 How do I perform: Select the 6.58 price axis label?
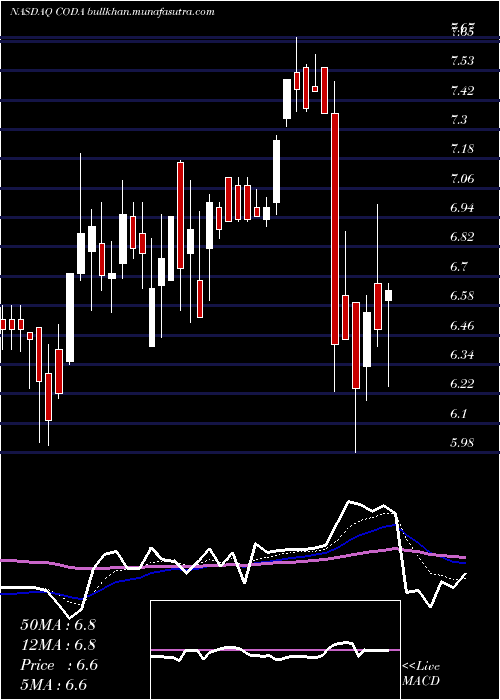coord(464,296)
